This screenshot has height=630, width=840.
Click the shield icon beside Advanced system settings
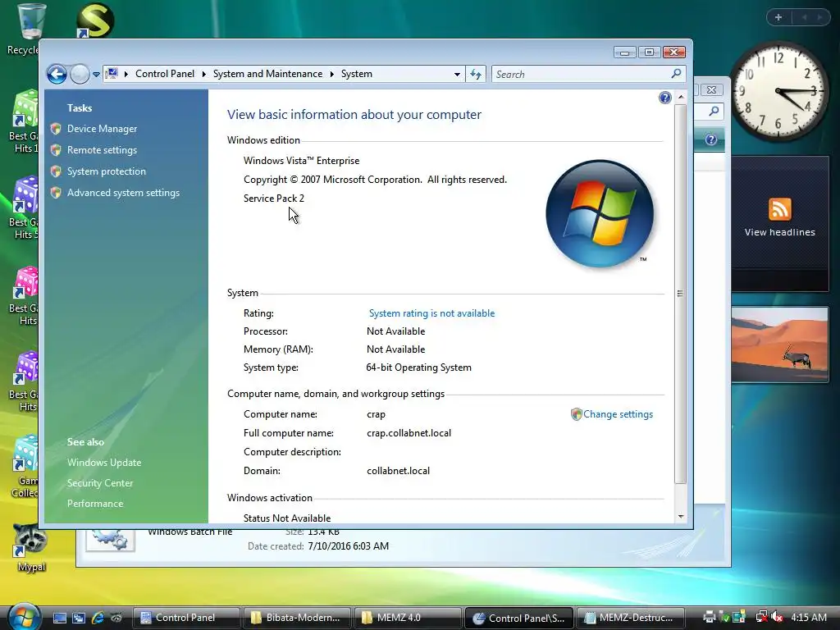[x=56, y=193]
